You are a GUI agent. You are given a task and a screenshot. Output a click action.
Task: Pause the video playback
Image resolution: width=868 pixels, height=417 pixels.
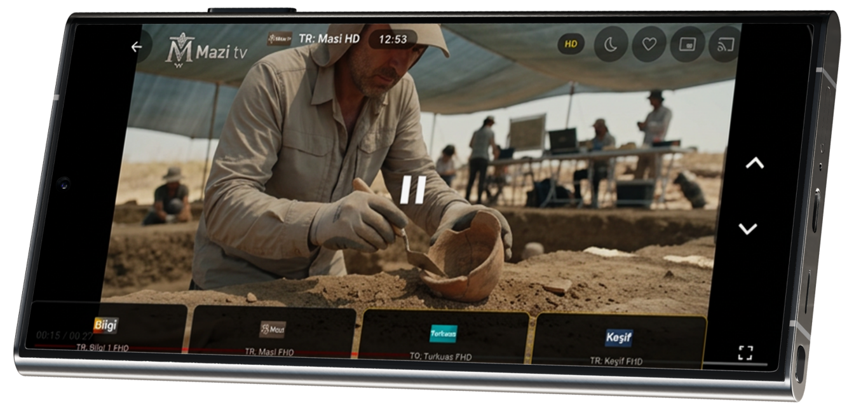412,190
